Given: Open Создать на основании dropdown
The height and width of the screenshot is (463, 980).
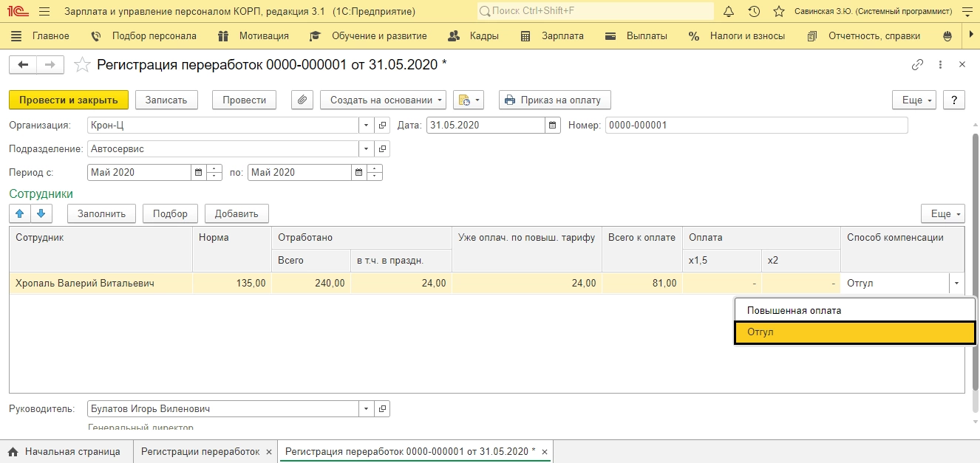Looking at the screenshot, I should coord(384,100).
